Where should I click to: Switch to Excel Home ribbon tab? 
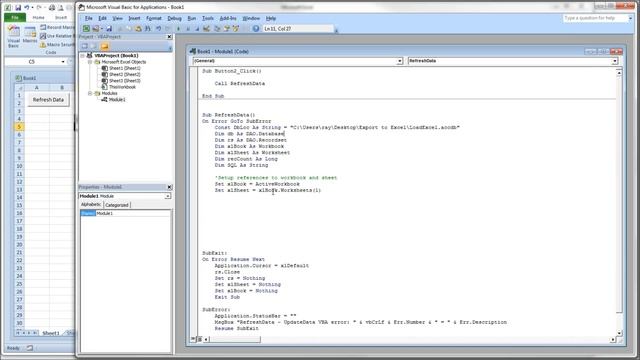pyautogui.click(x=38, y=18)
